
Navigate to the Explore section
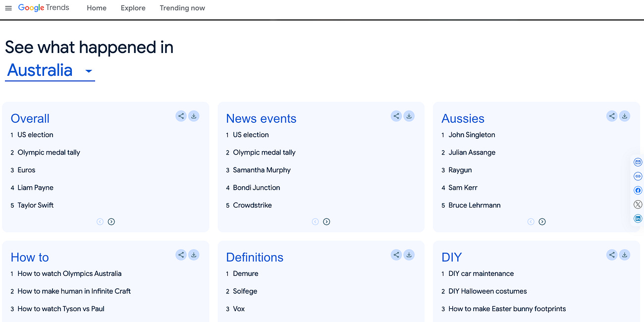(133, 8)
